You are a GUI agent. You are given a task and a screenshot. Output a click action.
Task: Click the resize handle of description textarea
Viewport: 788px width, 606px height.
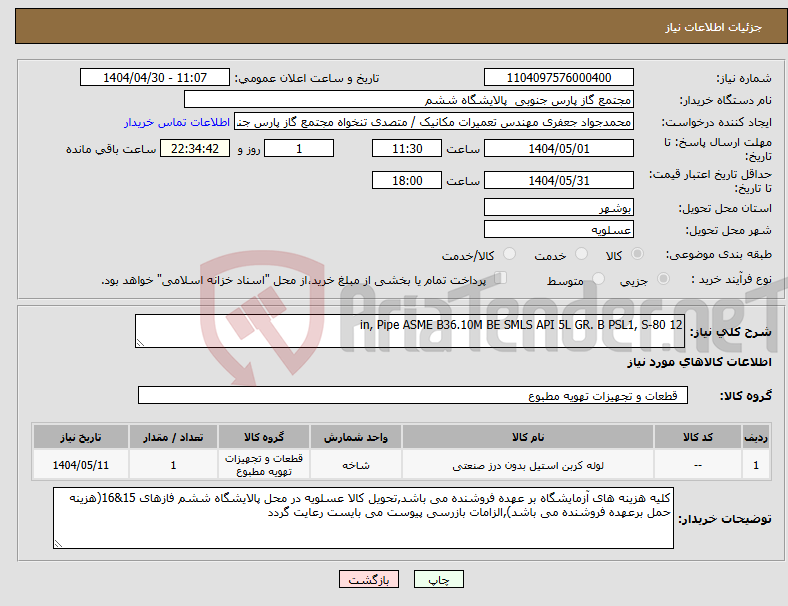[140, 343]
